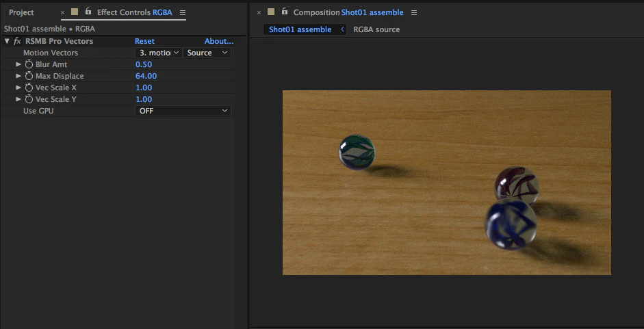Select the Shot01 assemble breadcrumb
644x329 pixels.
(x=300, y=29)
